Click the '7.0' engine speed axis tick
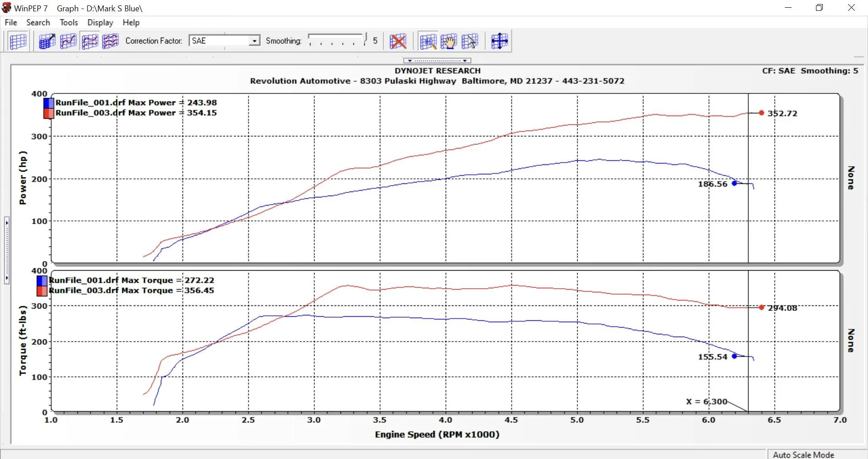This screenshot has height=459, width=868. point(840,420)
